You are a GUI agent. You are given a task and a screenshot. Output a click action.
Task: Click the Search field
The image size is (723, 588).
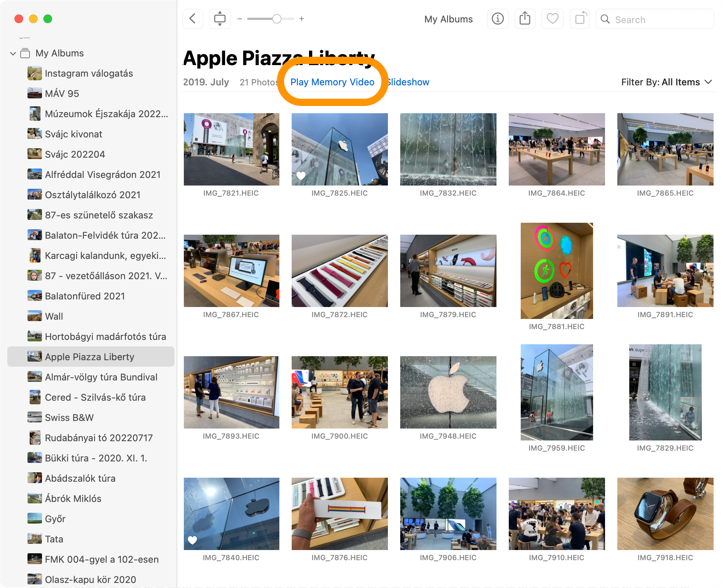[655, 19]
